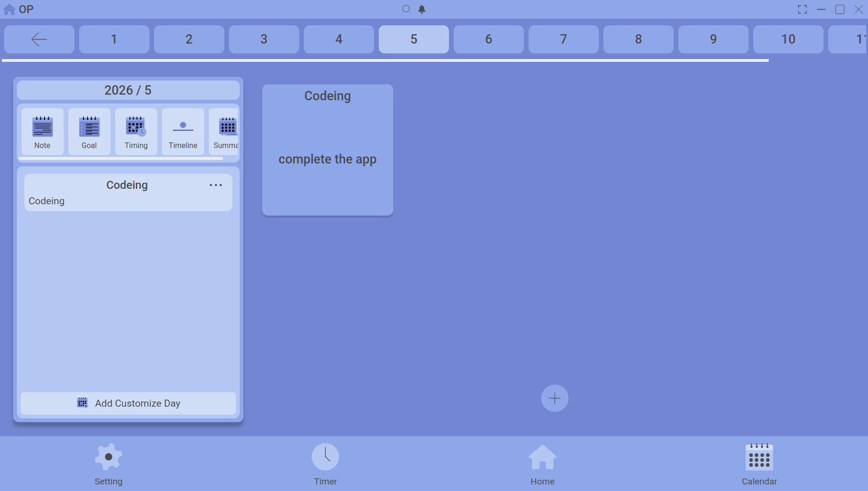Open Setting from bottom navigation
Screen dimensions: 868x491
click(108, 464)
